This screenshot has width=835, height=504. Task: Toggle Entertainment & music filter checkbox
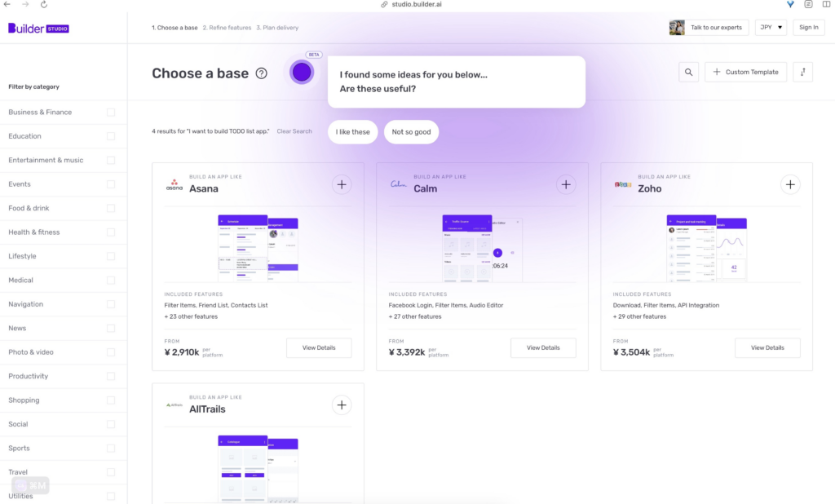pyautogui.click(x=111, y=161)
